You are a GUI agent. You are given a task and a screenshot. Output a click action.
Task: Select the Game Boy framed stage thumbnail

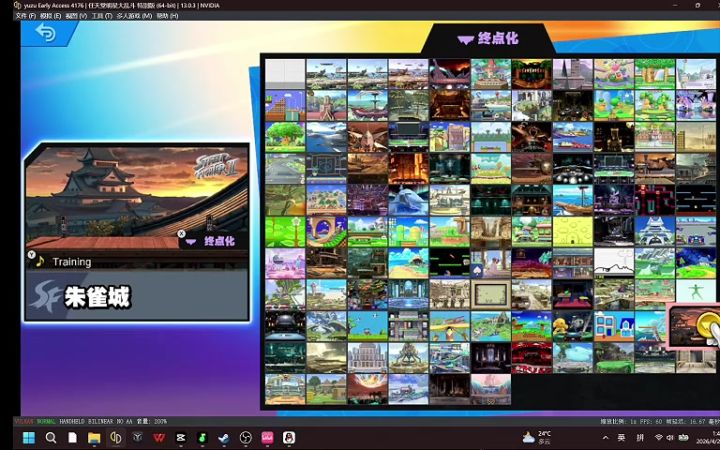coord(491,294)
